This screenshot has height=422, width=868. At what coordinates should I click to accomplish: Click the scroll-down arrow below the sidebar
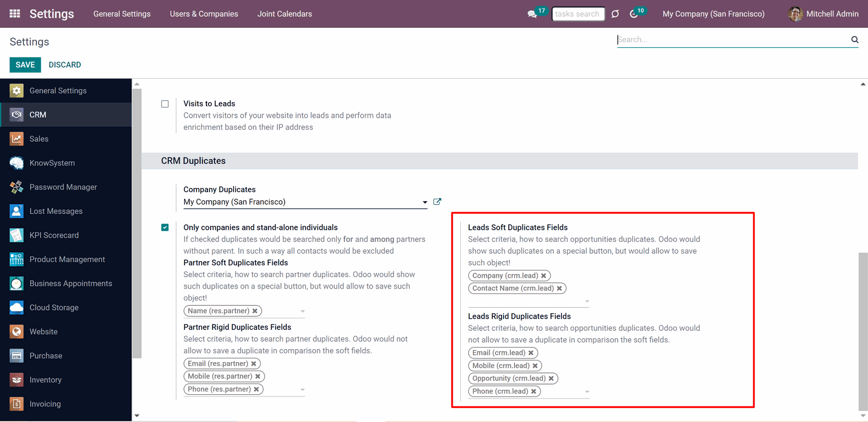pos(137,416)
